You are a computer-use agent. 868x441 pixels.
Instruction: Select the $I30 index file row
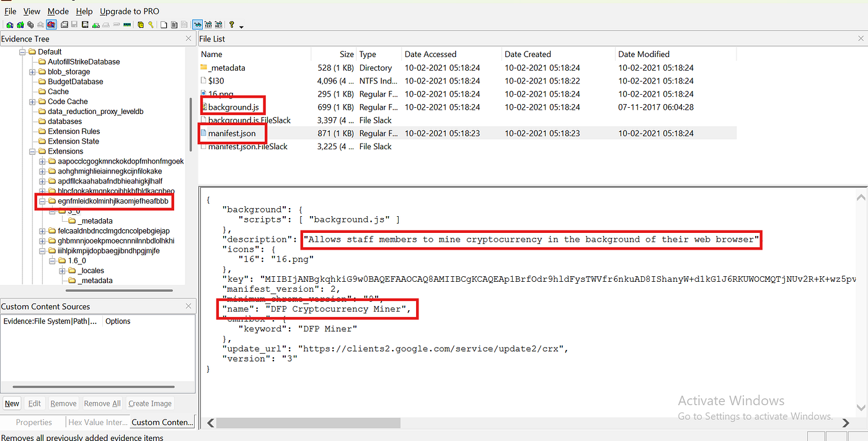pyautogui.click(x=468, y=81)
